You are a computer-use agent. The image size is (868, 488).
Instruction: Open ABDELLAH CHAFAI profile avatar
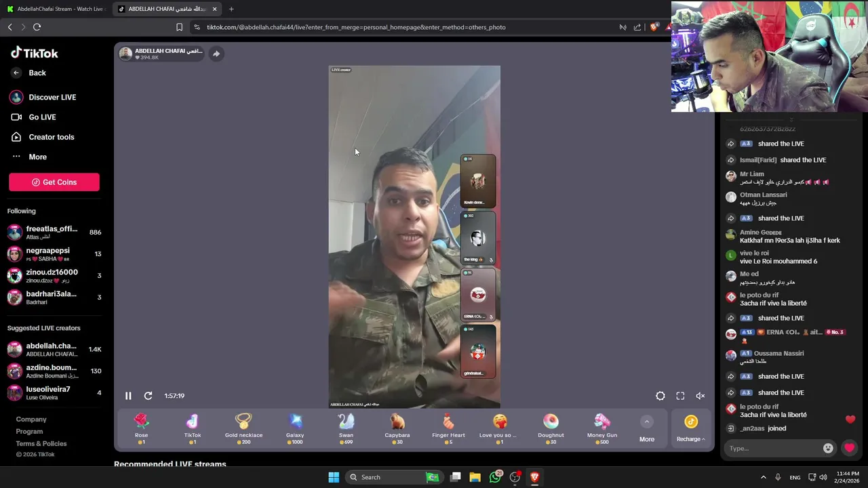126,54
